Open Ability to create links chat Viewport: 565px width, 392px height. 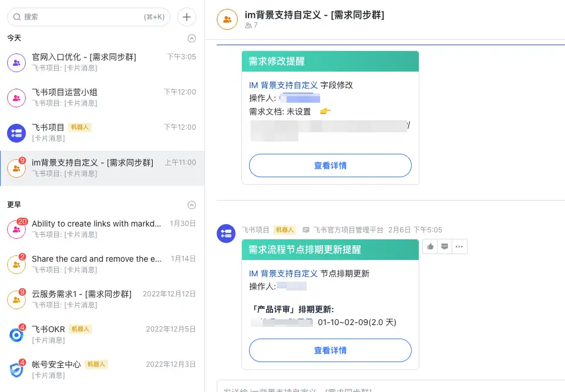click(x=102, y=229)
